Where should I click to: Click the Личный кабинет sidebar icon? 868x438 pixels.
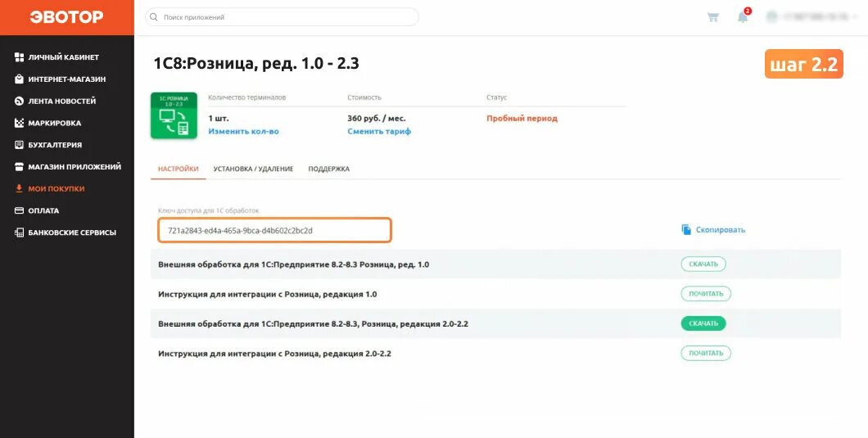coord(19,57)
